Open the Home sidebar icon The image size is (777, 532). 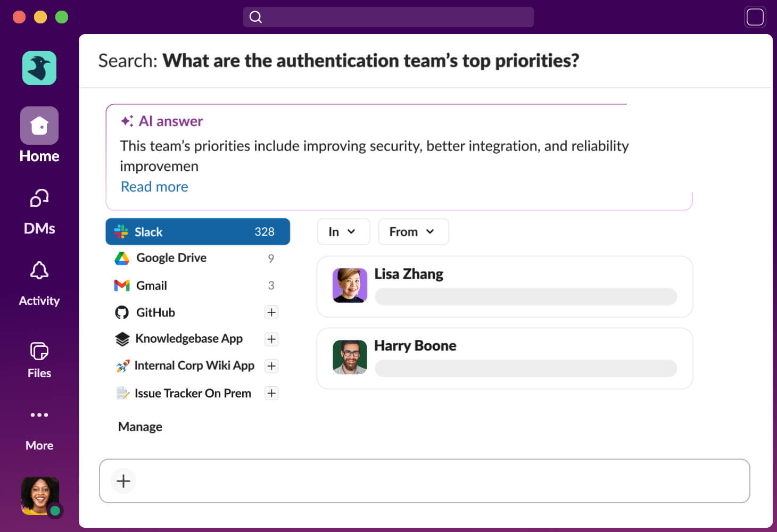point(39,126)
